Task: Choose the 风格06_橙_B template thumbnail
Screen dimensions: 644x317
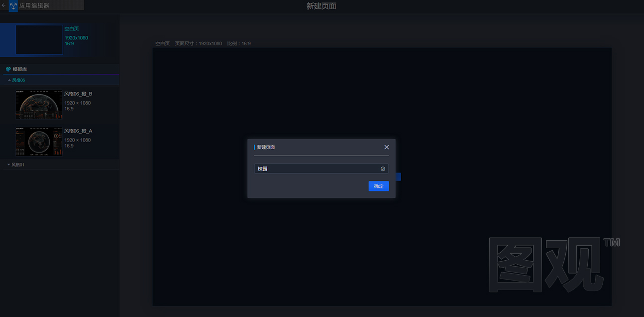Action: coord(39,104)
